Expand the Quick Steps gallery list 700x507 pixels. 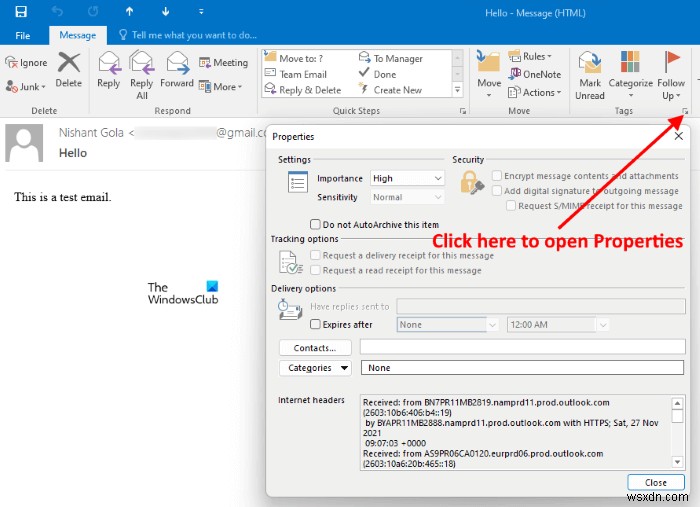pyautogui.click(x=458, y=90)
